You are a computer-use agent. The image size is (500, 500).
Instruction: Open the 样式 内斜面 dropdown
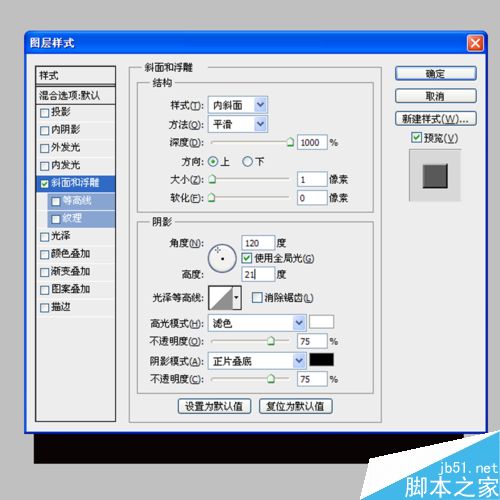(238, 105)
